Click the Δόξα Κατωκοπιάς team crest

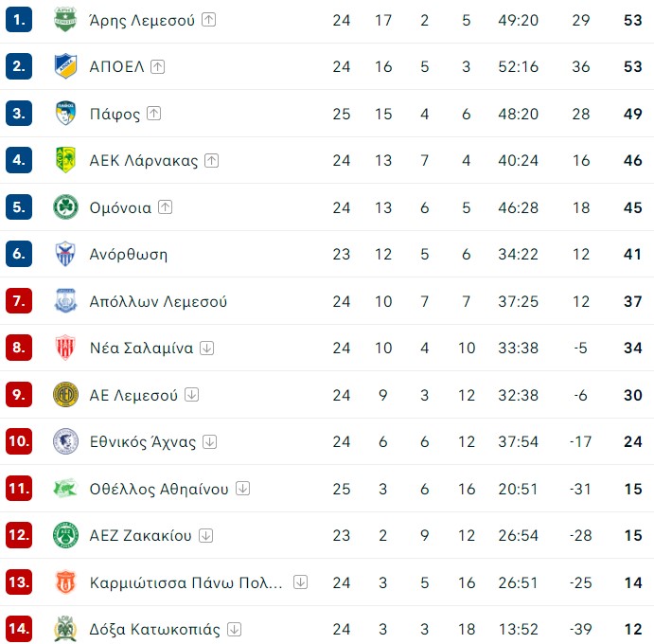66,629
